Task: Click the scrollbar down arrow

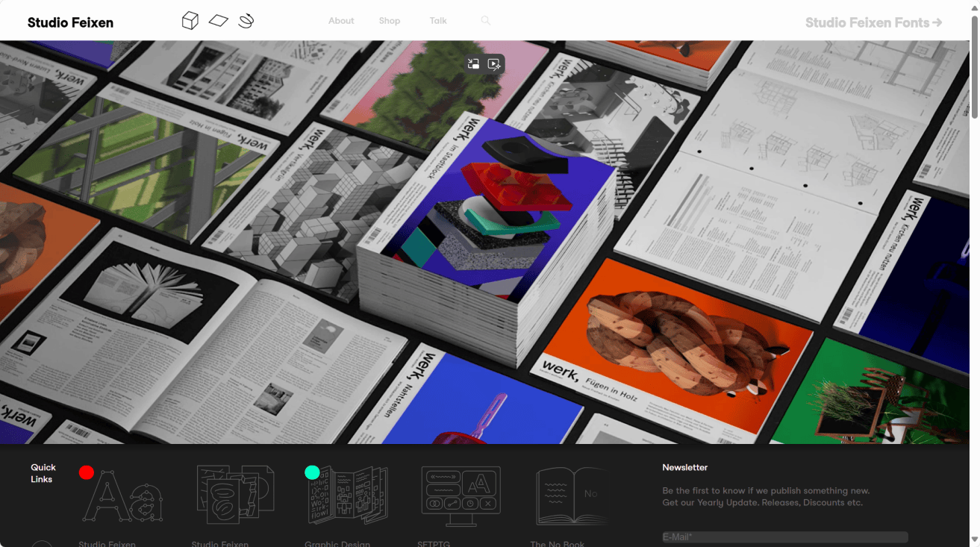Action: (x=975, y=540)
